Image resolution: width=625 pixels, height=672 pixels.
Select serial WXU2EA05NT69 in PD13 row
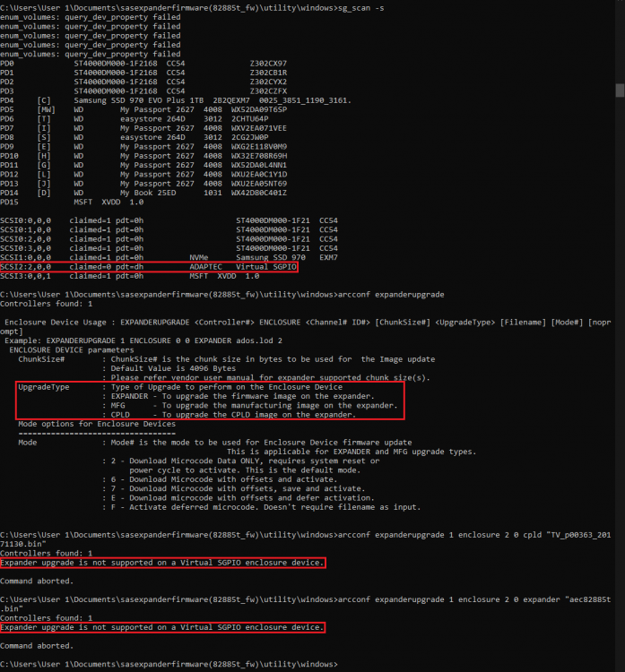coord(259,184)
